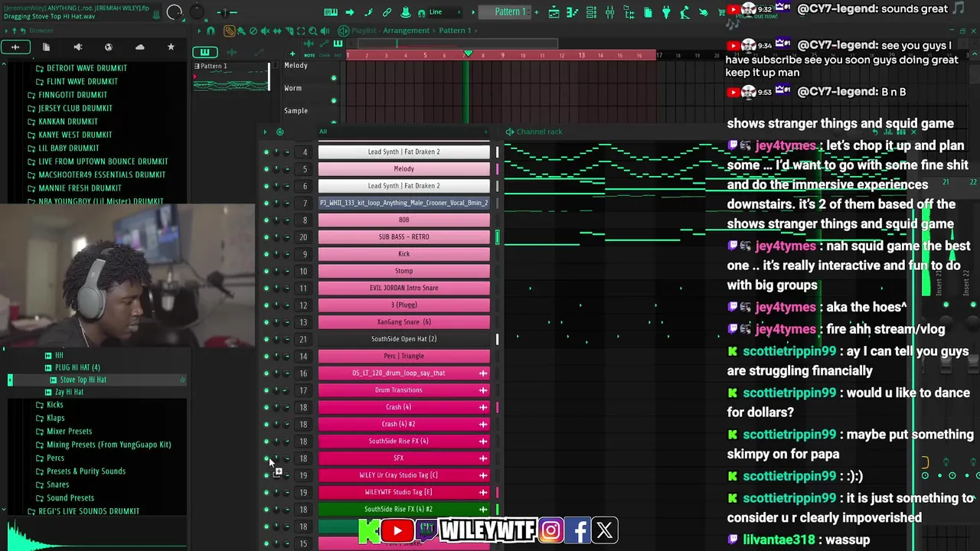Click the playback speaker tool in playlist toolbar

[x=325, y=31]
